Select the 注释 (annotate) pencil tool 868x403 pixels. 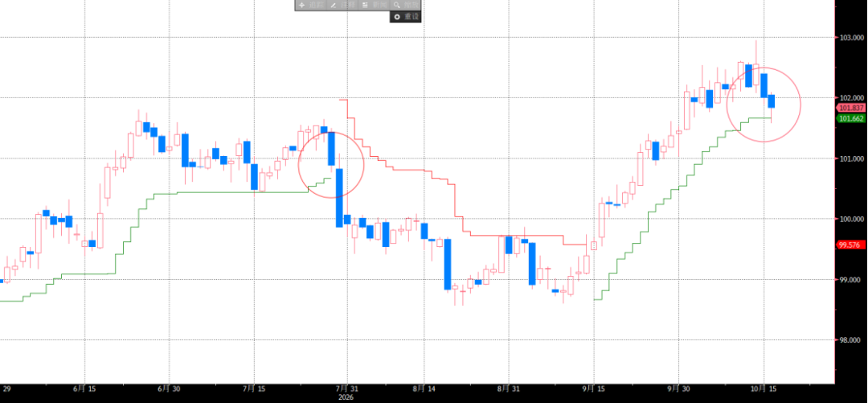(342, 5)
